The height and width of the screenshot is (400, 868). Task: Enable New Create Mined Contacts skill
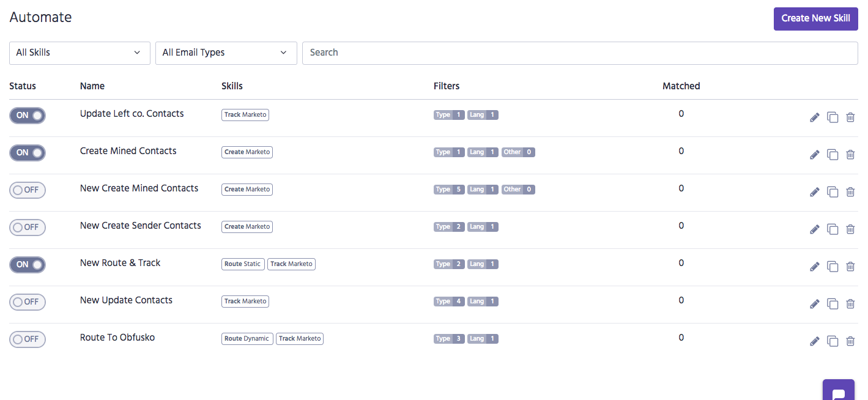tap(28, 190)
